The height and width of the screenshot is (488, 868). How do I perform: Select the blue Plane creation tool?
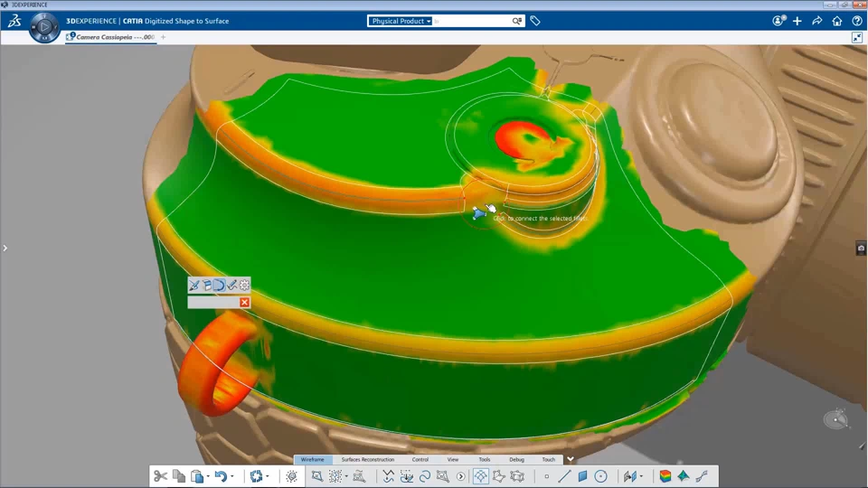click(x=582, y=476)
